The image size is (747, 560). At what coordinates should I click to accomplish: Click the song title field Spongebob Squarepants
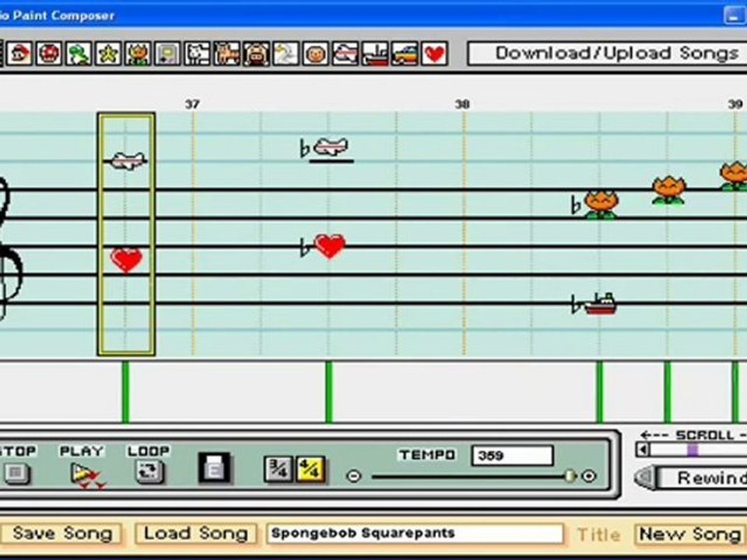415,534
